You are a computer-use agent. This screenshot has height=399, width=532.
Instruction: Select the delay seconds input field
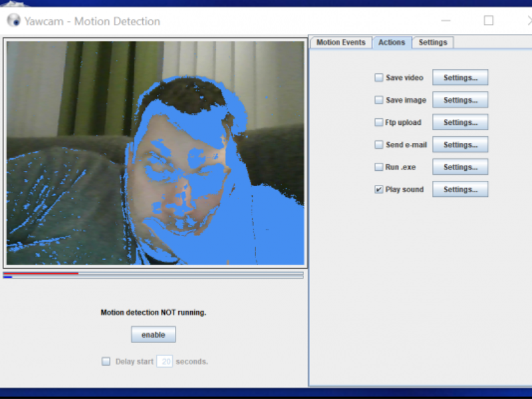tap(166, 361)
